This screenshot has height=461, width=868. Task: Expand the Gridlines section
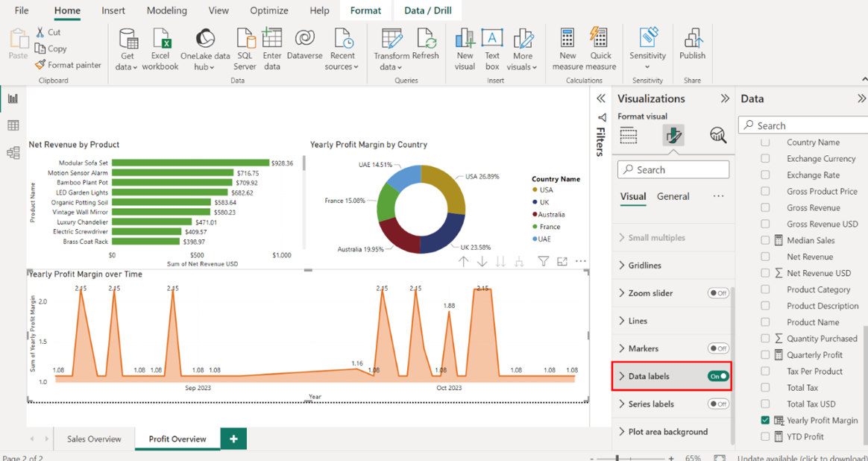click(x=644, y=266)
